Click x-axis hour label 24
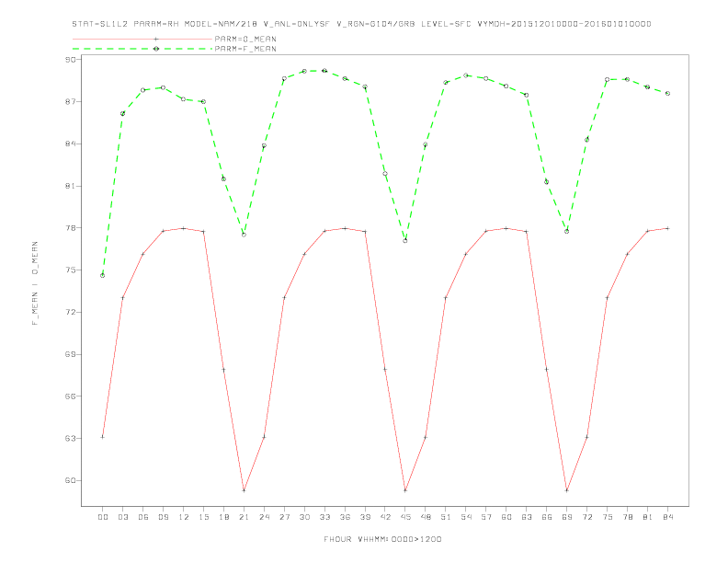This screenshot has height=563, width=728. (x=264, y=517)
